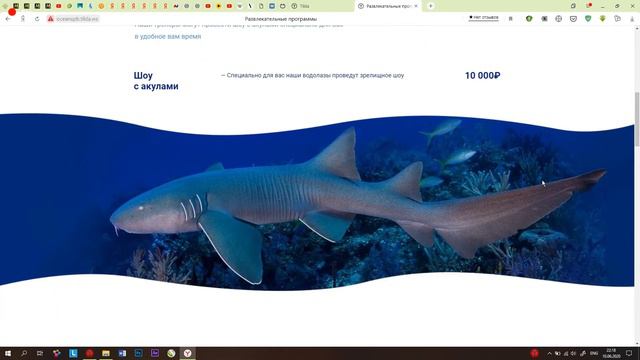Open the green download-arrow extension icon
The height and width of the screenshot is (360, 640).
[x=602, y=19]
